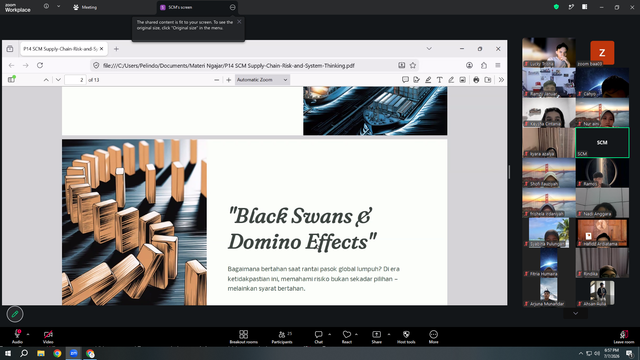Open Host tools
The height and width of the screenshot is (360, 640).
(x=406, y=337)
